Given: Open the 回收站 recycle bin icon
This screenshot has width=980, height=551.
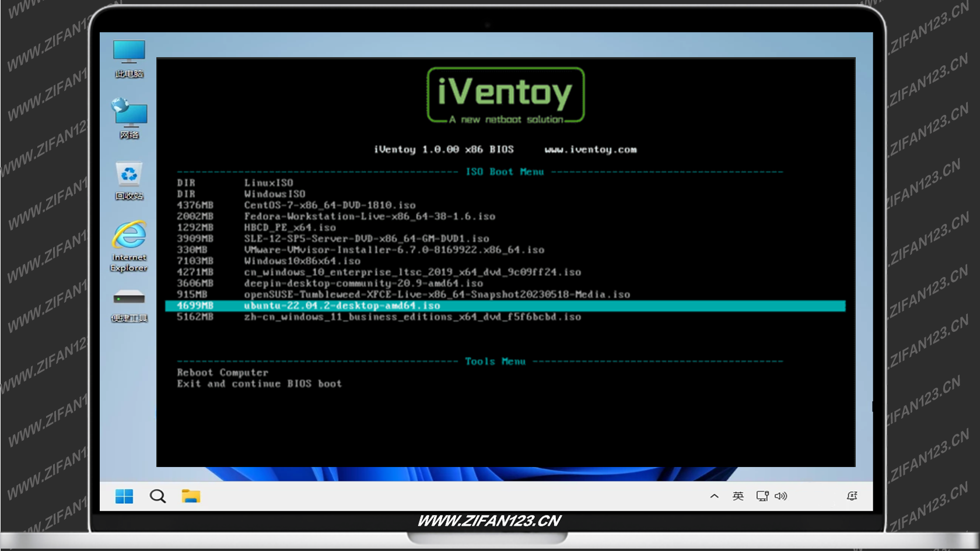Looking at the screenshot, I should click(129, 181).
